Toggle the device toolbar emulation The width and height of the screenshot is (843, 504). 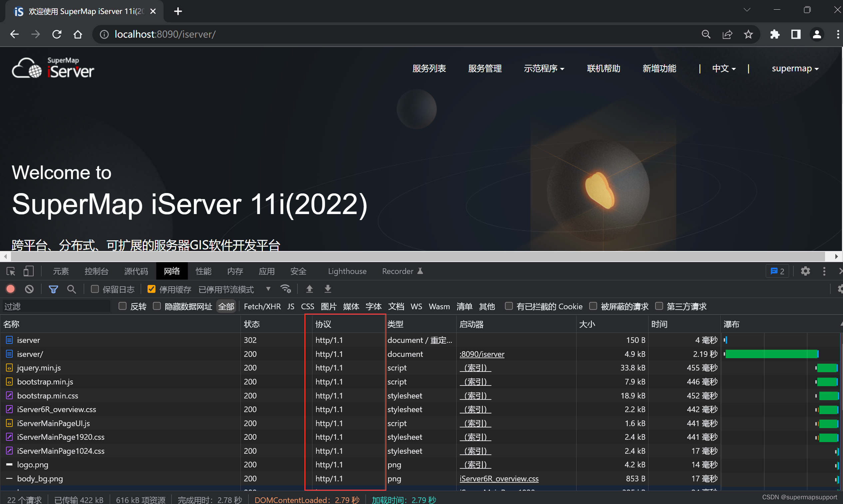point(29,271)
